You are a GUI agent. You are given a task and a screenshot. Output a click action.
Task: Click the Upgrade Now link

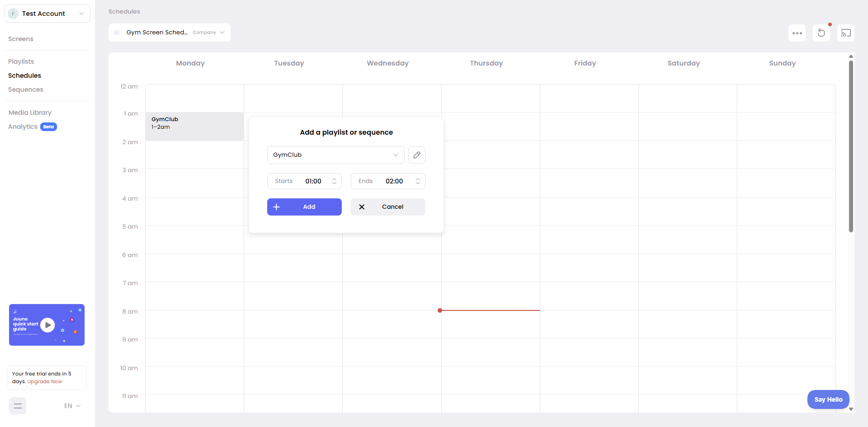[x=45, y=381]
